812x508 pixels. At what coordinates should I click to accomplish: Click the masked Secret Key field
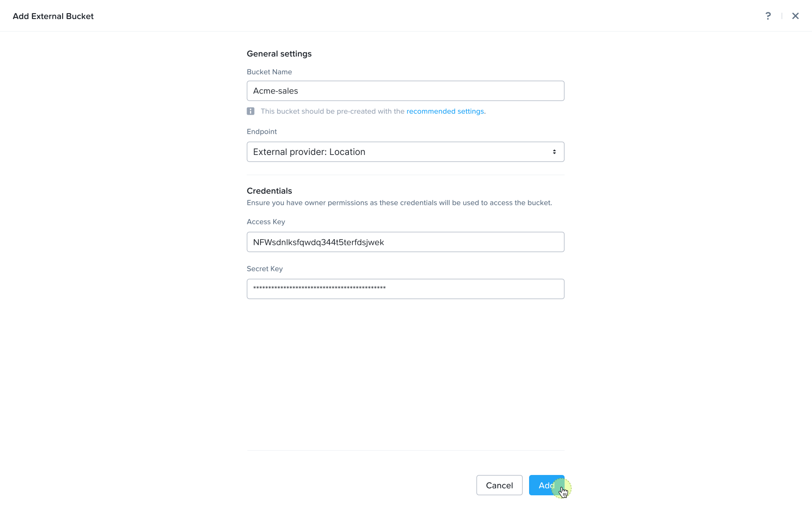pos(406,289)
